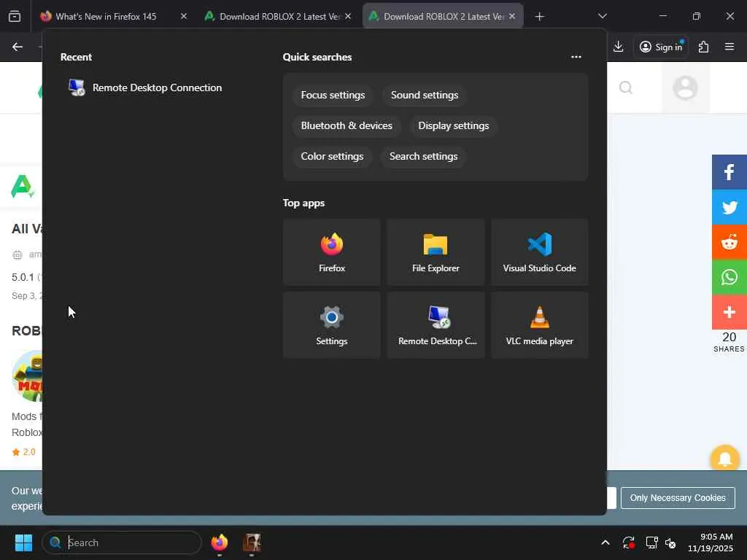Open Firefox View icon at top left
This screenshot has height=560, width=747.
15,16
